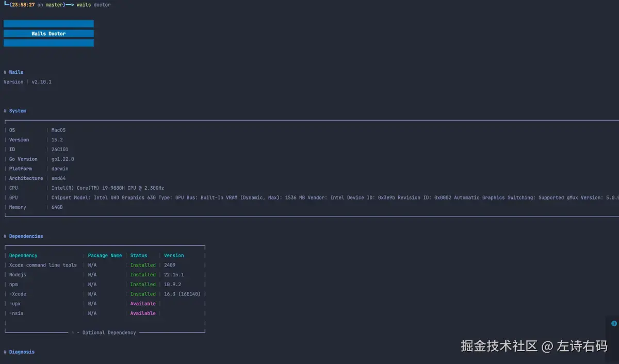Click the 'Wails Doctor' banner title

tap(48, 34)
